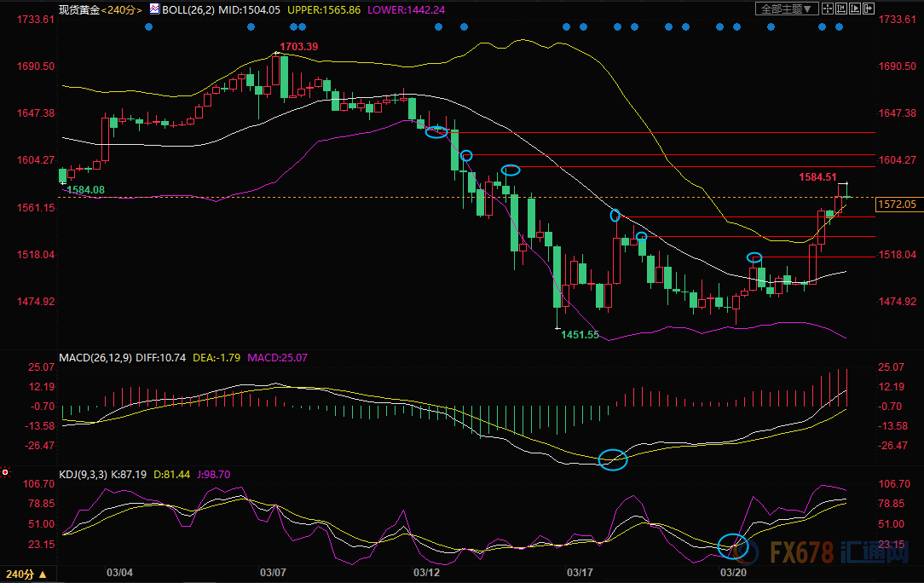Click the jump-to-start range icon
The height and width of the screenshot is (583, 924).
coord(841,9)
